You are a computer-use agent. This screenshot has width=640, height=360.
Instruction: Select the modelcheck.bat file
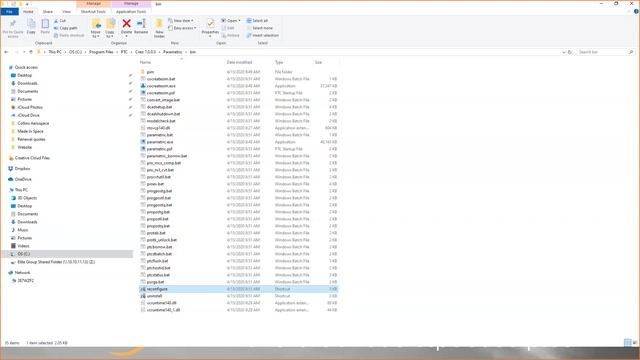(238, 121)
